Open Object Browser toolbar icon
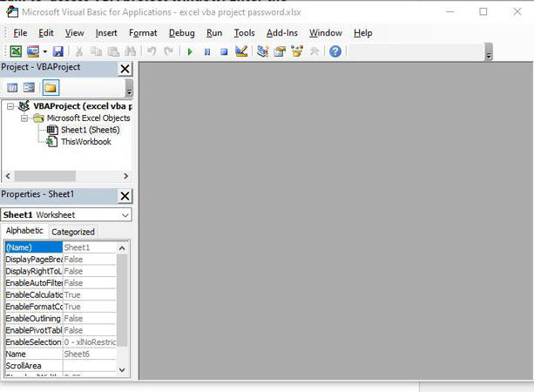Screen dimensions: 534x392 click(x=297, y=51)
